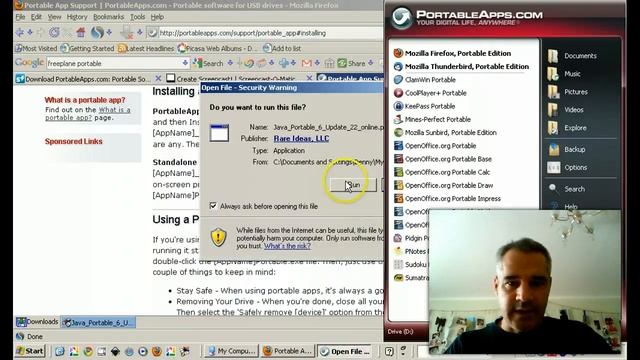Click the Firefox Home toolbar button
Image resolution: width=640 pixels, height=360 pixels.
[x=81, y=32]
